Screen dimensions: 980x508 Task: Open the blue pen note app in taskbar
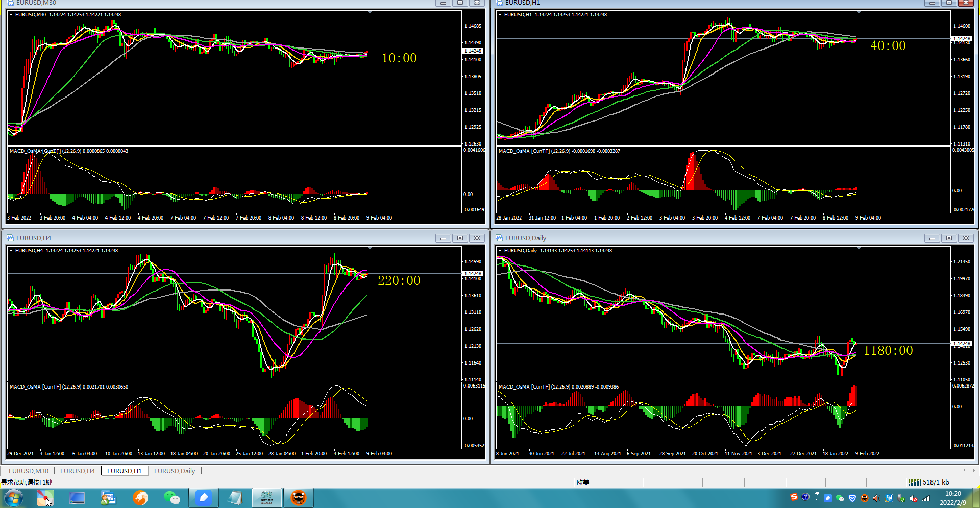204,497
